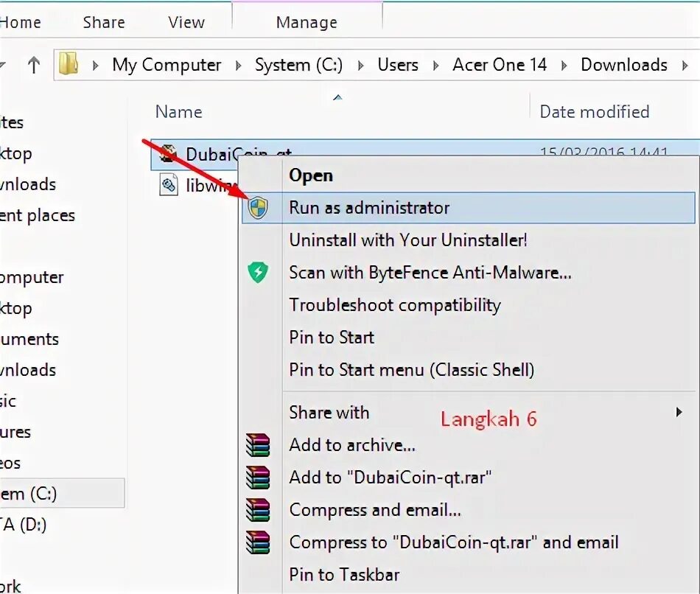Click the libwinpthread DLL file icon
700x594 pixels.
coord(168,184)
